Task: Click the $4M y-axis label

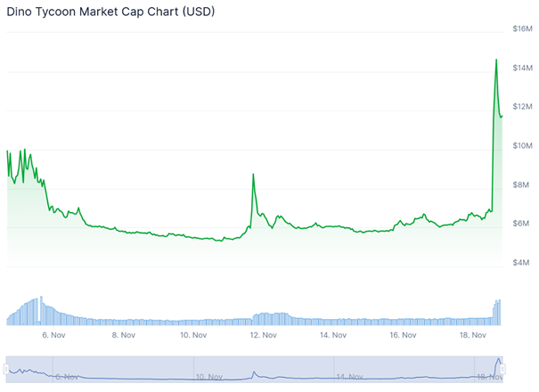Action: 524,263
